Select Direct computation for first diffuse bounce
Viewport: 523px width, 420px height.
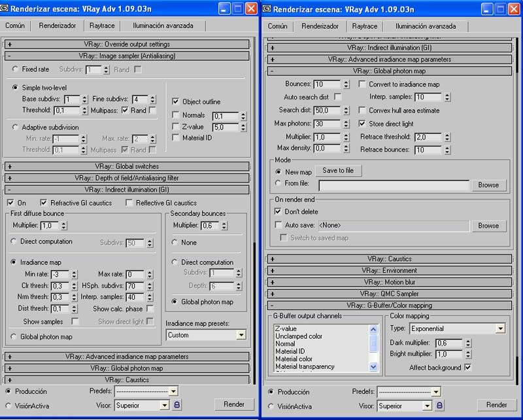coord(13,241)
